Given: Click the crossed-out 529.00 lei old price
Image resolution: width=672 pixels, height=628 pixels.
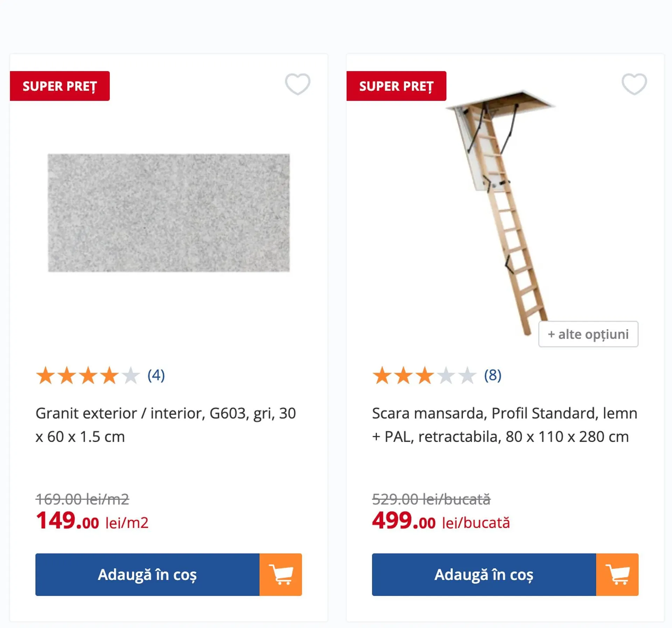Looking at the screenshot, I should tap(431, 499).
